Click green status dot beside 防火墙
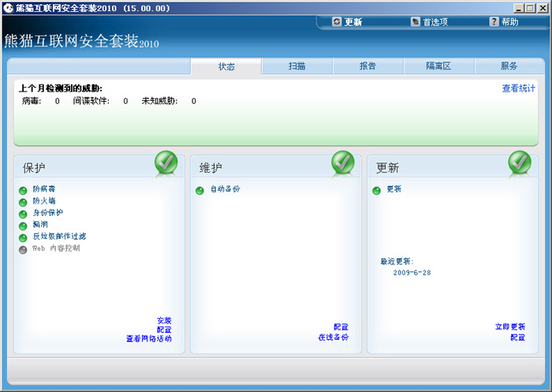The image size is (552, 392). [x=23, y=203]
